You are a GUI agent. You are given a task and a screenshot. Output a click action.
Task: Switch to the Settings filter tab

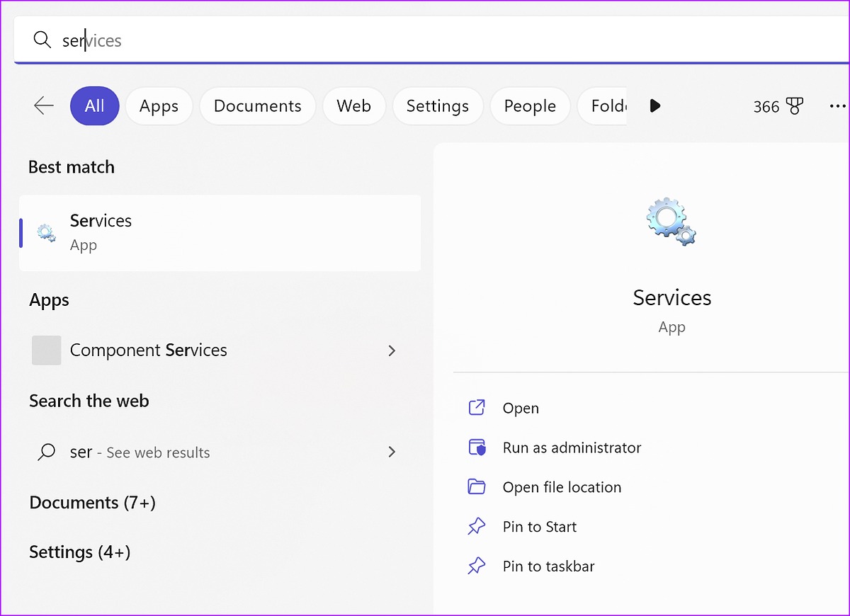point(438,106)
